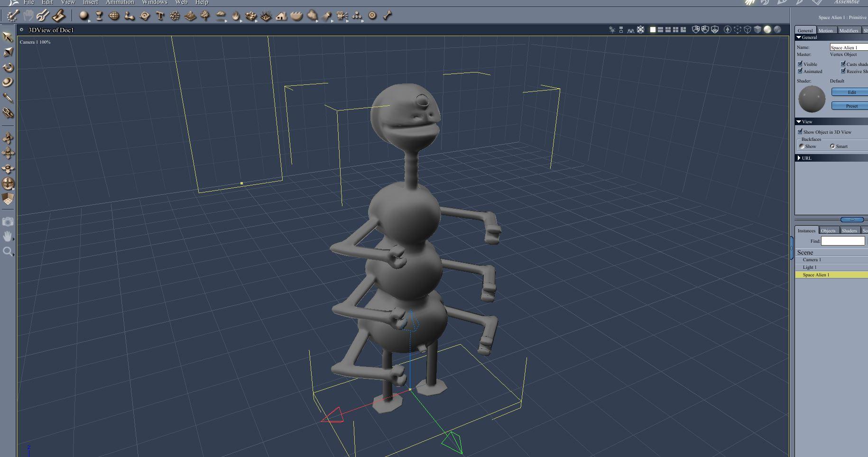Open the Assemble room hand icon
The height and width of the screenshot is (457, 868).
[750, 2]
